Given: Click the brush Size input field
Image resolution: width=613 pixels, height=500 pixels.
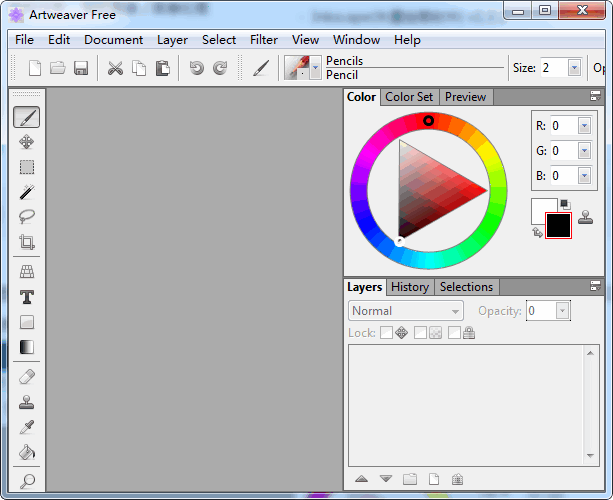Looking at the screenshot, I should (552, 68).
